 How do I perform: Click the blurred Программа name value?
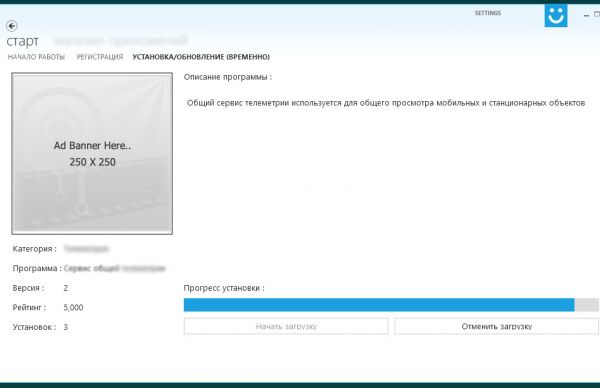click(114, 268)
